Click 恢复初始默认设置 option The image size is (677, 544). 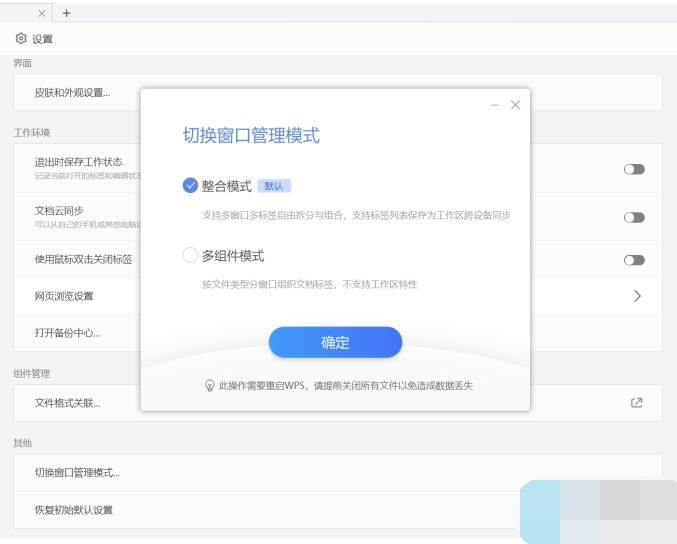74,510
